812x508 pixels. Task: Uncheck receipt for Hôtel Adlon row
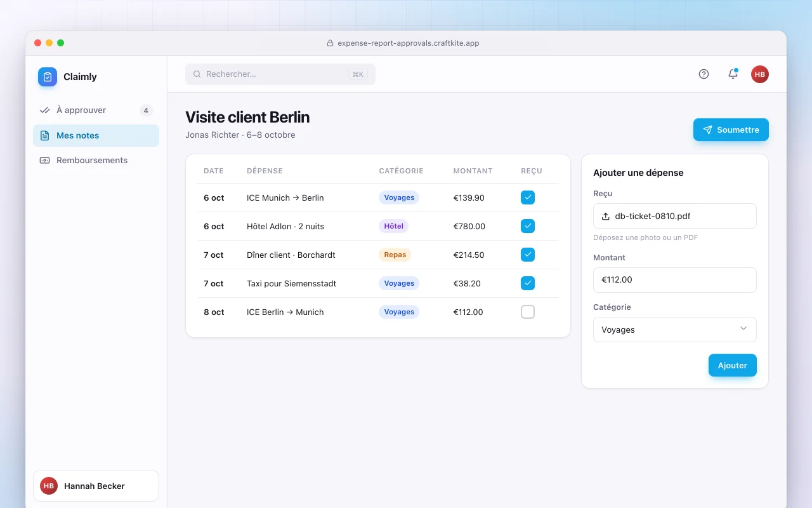(528, 226)
